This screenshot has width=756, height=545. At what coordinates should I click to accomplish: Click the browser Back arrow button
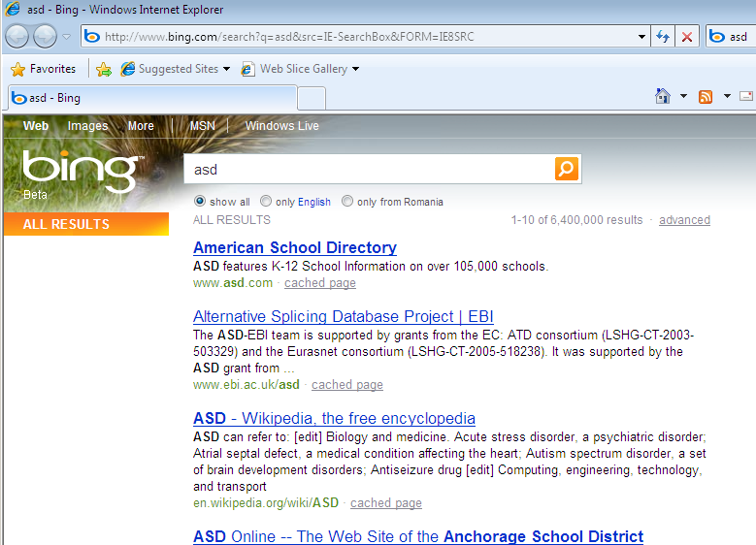(x=16, y=37)
